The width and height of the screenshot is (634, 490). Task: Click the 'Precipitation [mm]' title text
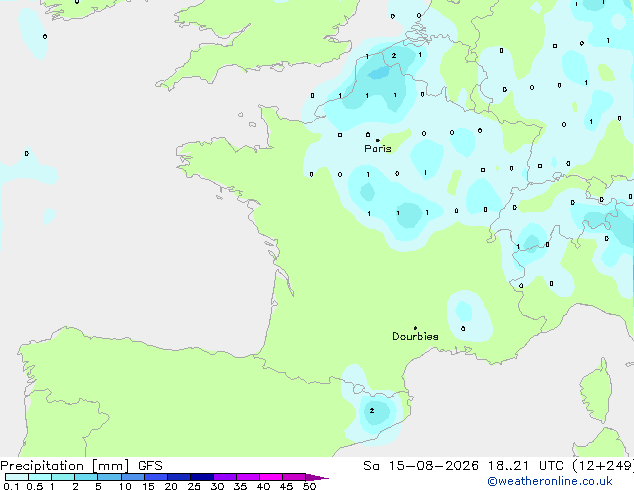tap(64, 466)
